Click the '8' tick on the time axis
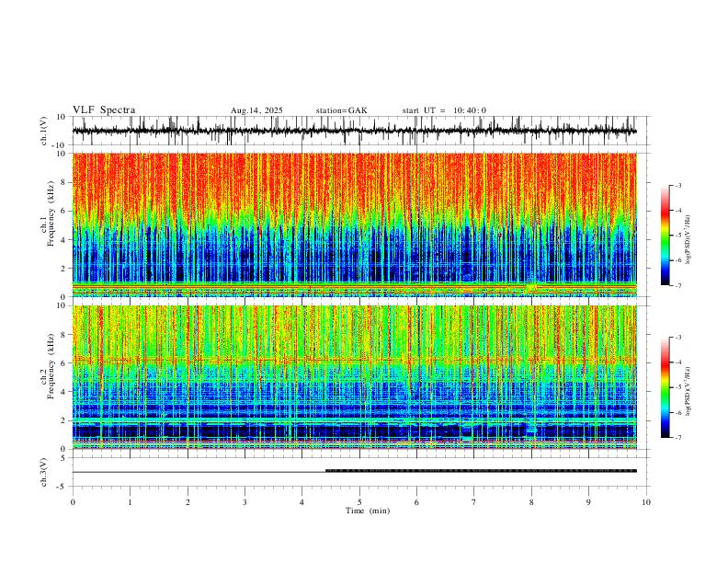 click(531, 502)
